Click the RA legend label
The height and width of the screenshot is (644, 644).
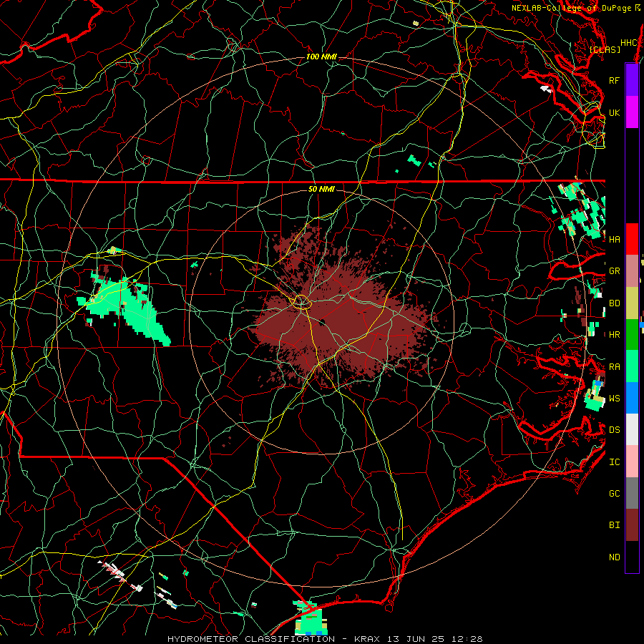(614, 367)
